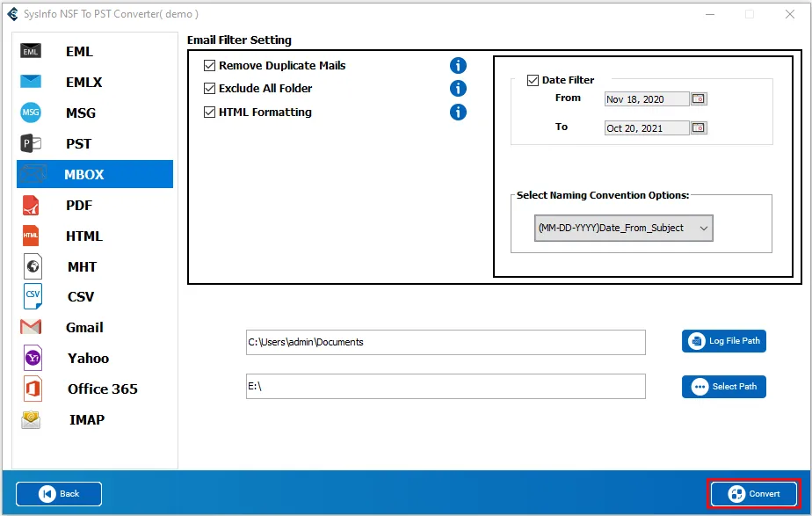Click the info icon beside Remove Duplicate Mails

pyautogui.click(x=458, y=66)
